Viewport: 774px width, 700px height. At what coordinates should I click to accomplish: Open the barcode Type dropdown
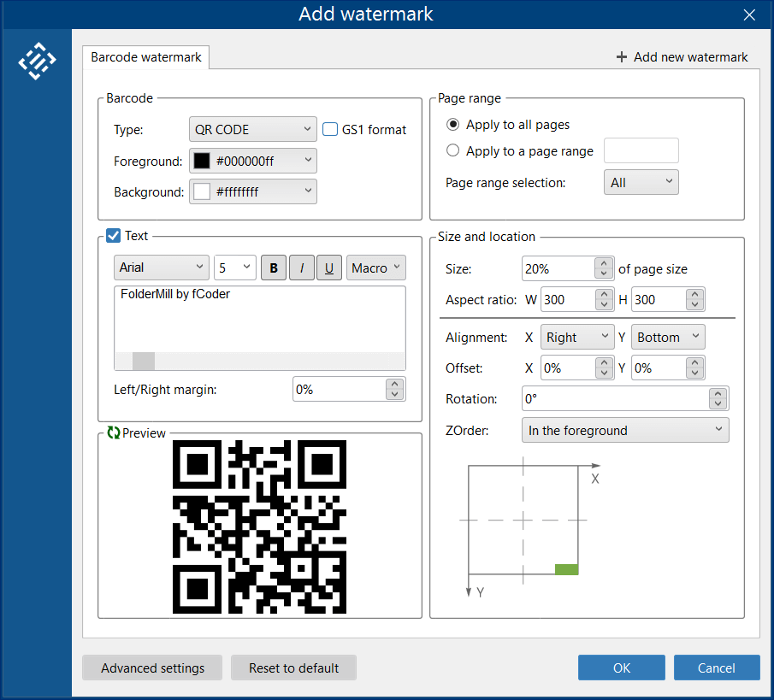[x=253, y=129]
